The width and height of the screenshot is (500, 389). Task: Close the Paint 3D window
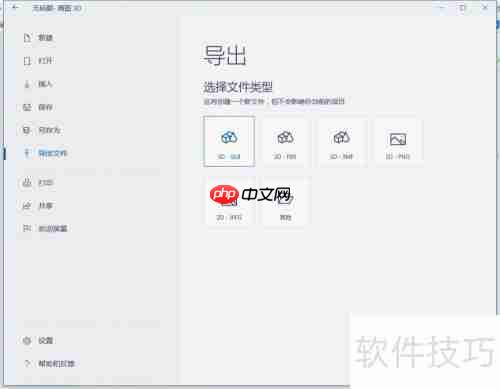485,7
